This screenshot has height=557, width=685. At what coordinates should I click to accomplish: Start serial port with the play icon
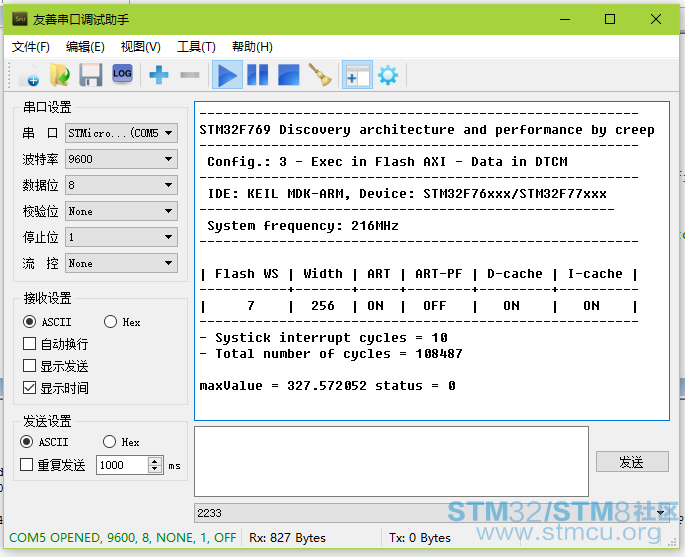click(x=227, y=75)
